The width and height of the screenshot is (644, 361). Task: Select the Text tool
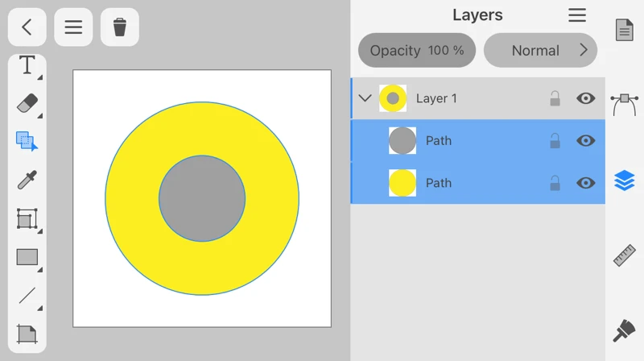pos(27,65)
